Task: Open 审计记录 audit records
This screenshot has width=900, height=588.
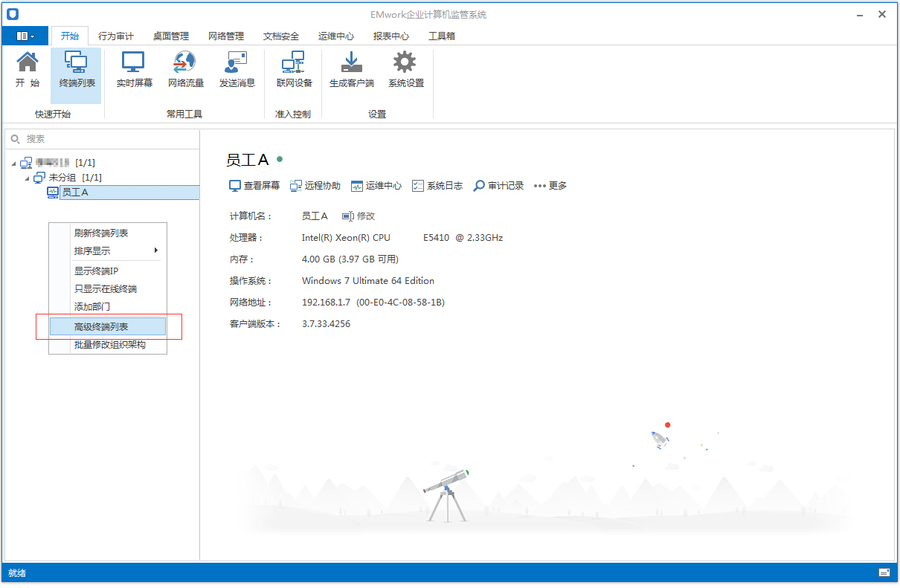Action: [x=498, y=186]
